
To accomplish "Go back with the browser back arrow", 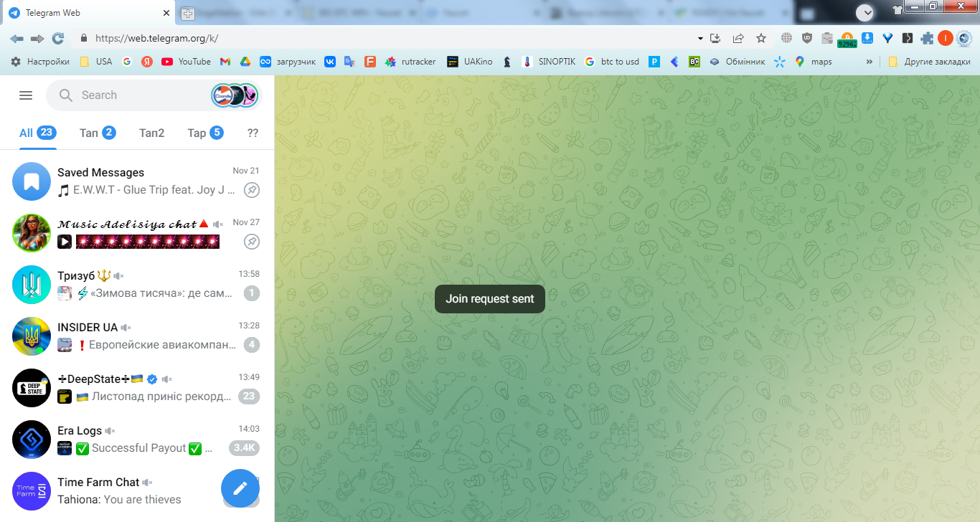I will [x=17, y=39].
